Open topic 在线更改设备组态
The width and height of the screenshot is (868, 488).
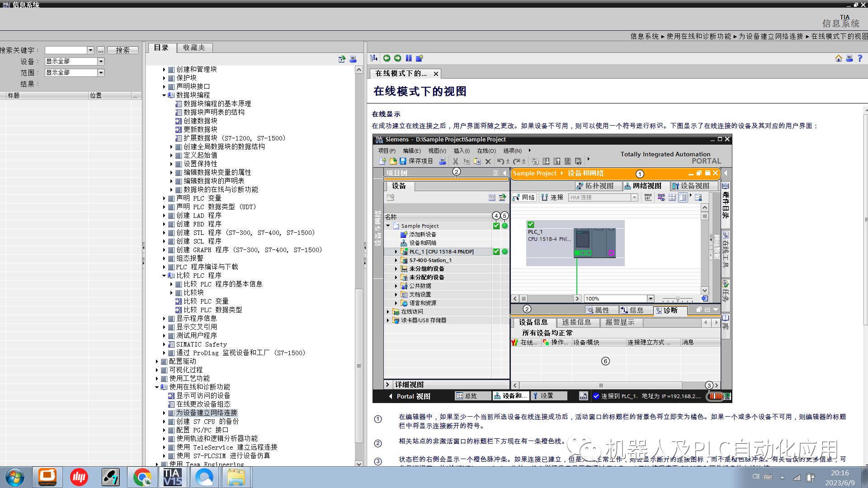point(203,404)
